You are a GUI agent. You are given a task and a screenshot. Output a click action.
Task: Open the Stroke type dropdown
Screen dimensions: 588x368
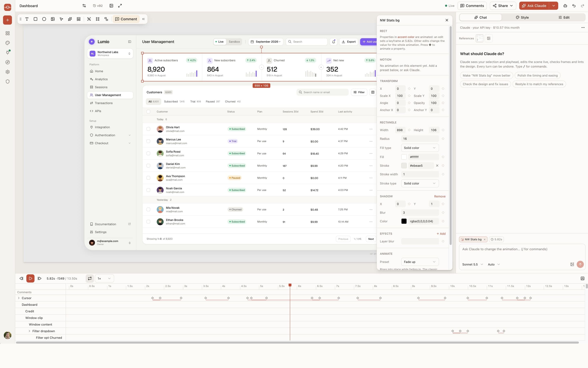420,184
